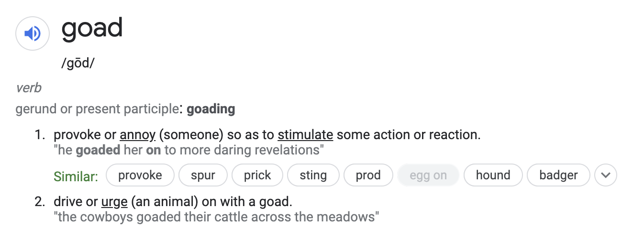
Task: Click the phonetic spelling /gōd/
Action: [x=78, y=64]
